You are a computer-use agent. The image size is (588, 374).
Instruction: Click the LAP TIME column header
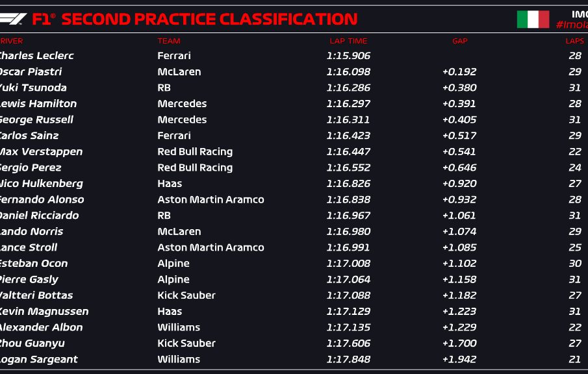pos(348,41)
